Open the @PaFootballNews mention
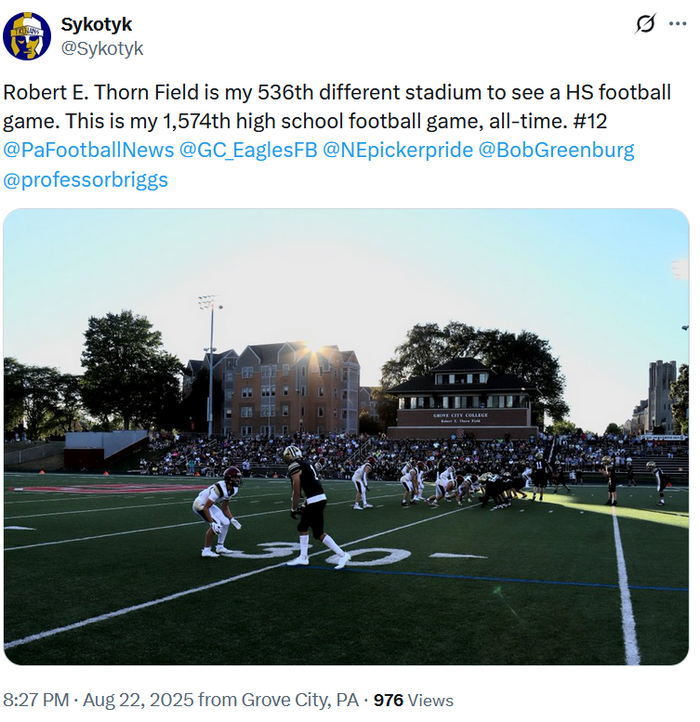The height and width of the screenshot is (722, 700). [x=88, y=150]
